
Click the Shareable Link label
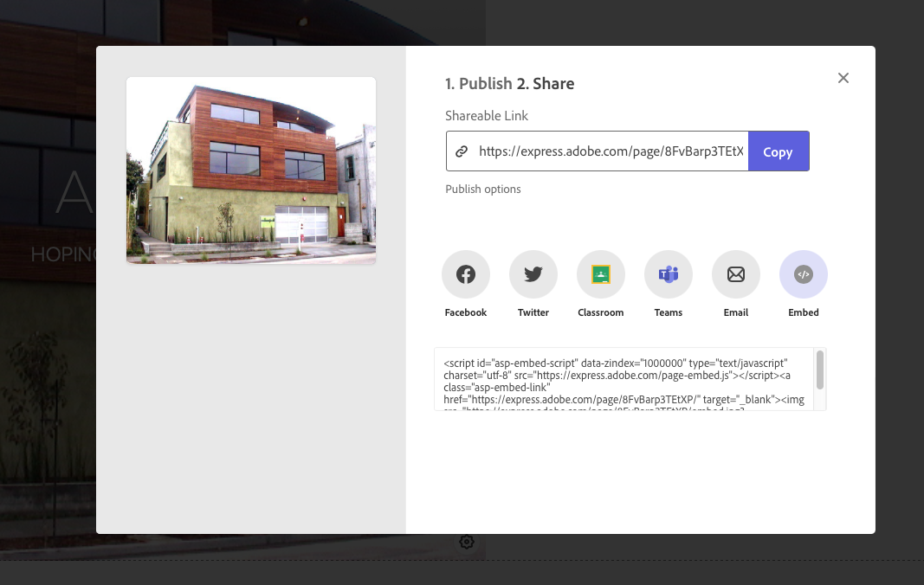pyautogui.click(x=486, y=115)
